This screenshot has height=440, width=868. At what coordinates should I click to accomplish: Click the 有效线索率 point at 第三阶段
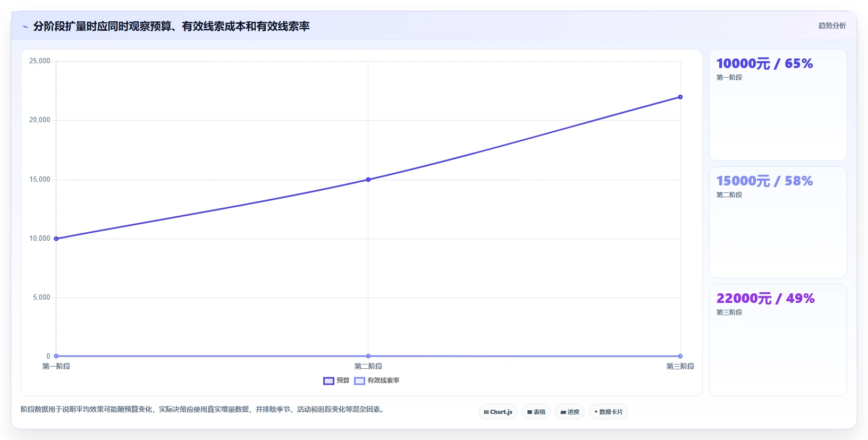(x=680, y=356)
